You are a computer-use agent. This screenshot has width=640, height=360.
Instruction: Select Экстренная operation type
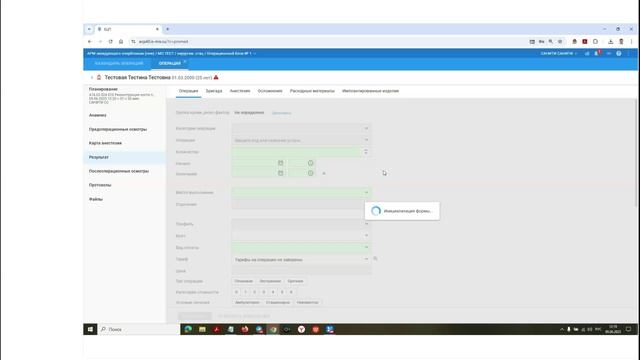click(x=270, y=281)
